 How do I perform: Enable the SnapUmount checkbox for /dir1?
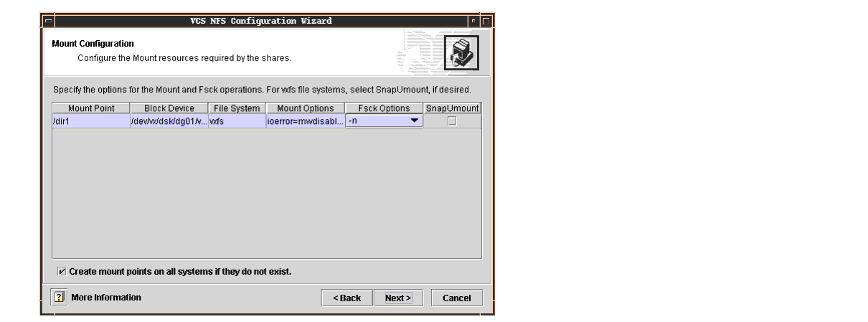coord(452,121)
